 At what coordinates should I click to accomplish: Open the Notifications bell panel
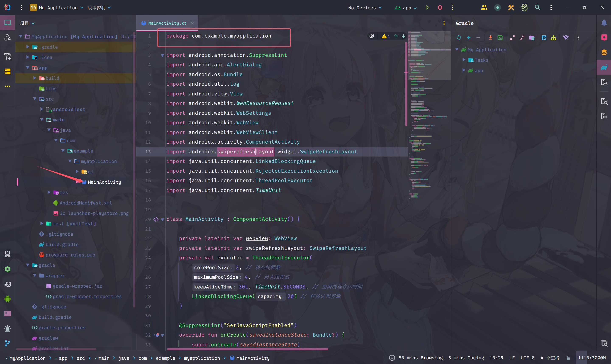click(604, 23)
